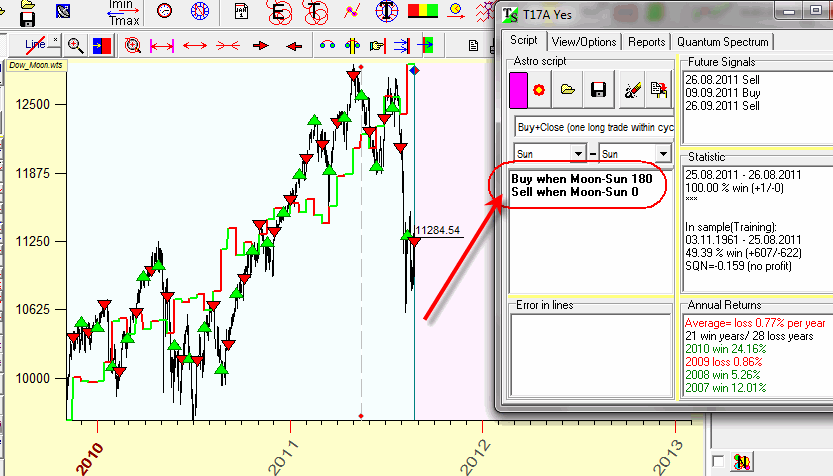833x476 pixels.
Task: Switch to the View/Options tab
Action: tap(584, 42)
